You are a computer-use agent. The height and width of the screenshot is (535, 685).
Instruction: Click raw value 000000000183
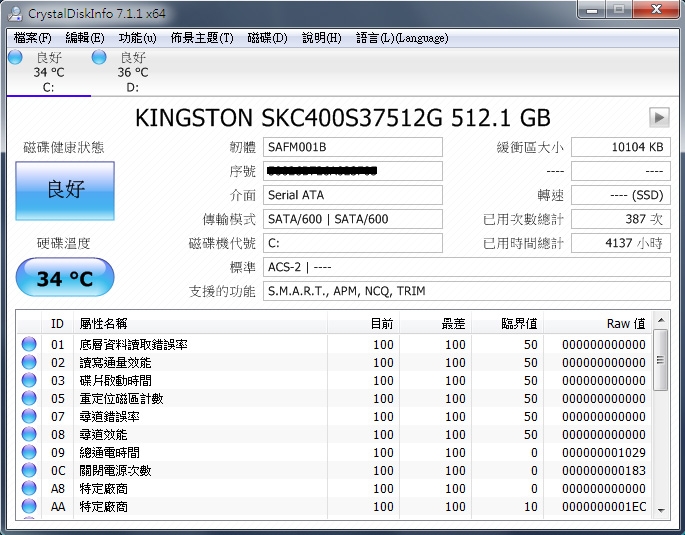(604, 470)
